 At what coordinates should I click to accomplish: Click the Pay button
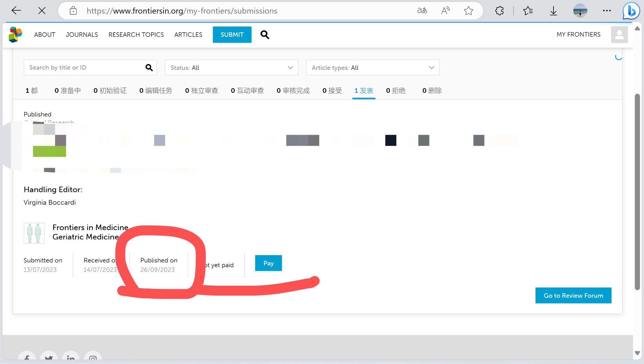pyautogui.click(x=268, y=263)
